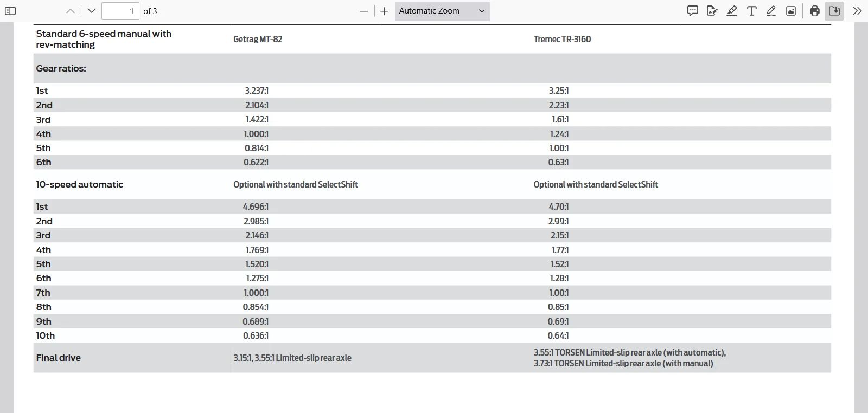Click the 'Final drive' row label

(59, 358)
